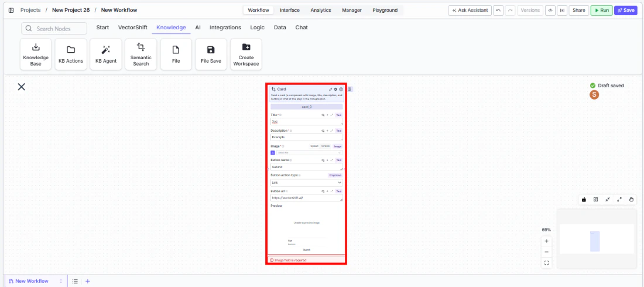Enable the hand pan tool
The height and width of the screenshot is (287, 644).
coord(631,199)
